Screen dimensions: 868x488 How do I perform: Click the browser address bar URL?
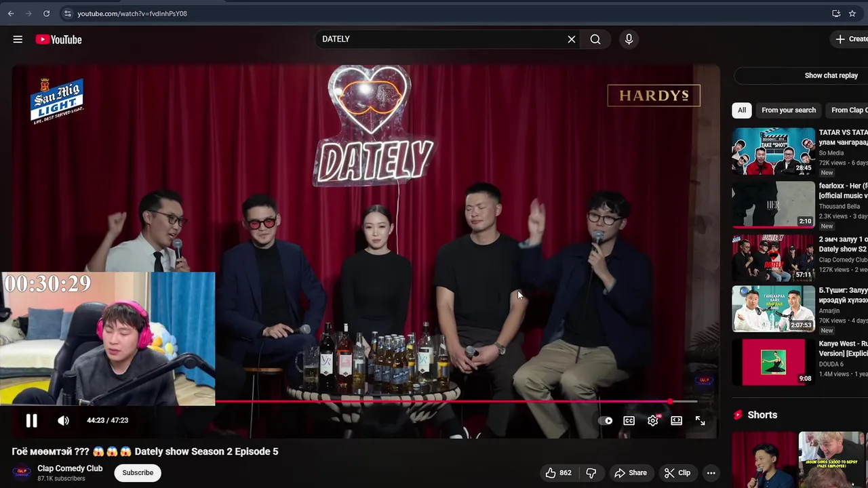click(132, 14)
